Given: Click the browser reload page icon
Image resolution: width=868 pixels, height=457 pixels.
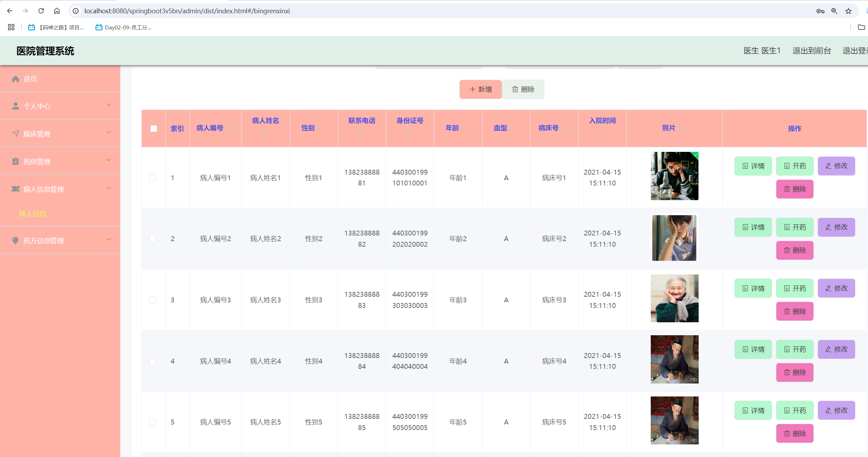Looking at the screenshot, I should click(41, 11).
